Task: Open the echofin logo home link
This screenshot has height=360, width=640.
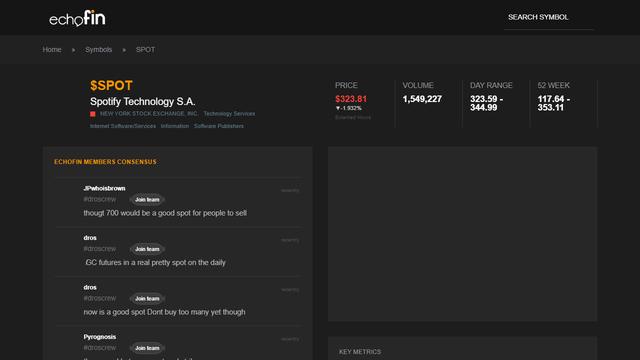Action: [77, 18]
